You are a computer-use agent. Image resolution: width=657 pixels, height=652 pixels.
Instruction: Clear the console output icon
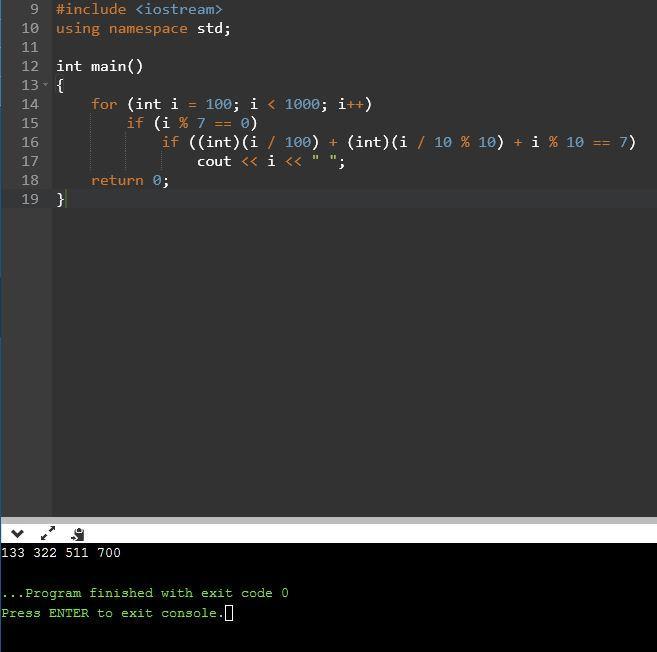point(78,534)
